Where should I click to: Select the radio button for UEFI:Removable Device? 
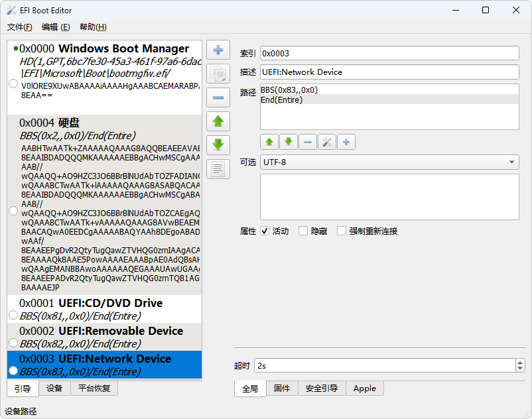pyautogui.click(x=13, y=343)
